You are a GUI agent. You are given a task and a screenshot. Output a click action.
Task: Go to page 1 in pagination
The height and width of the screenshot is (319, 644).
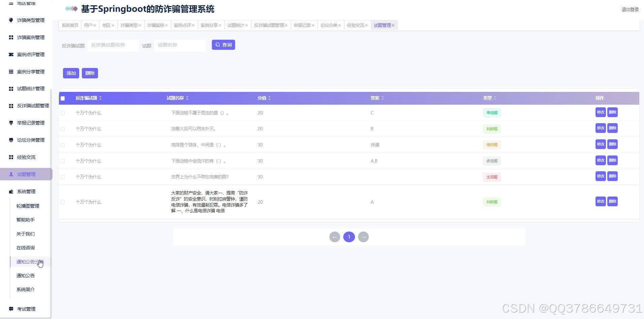(349, 237)
